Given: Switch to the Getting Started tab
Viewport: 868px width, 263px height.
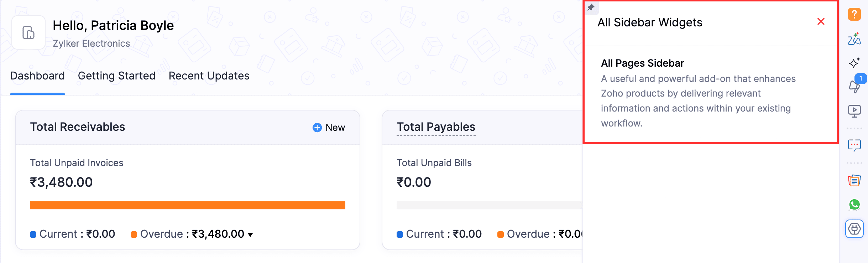Looking at the screenshot, I should 116,76.
